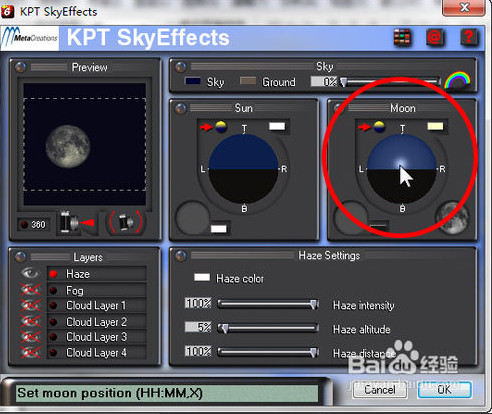Click the Sun position arrow icon

[206, 127]
